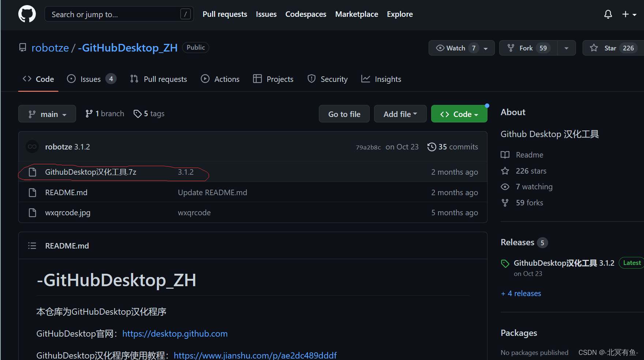Click the robotze commit author avatar
The height and width of the screenshot is (360, 644).
(32, 147)
